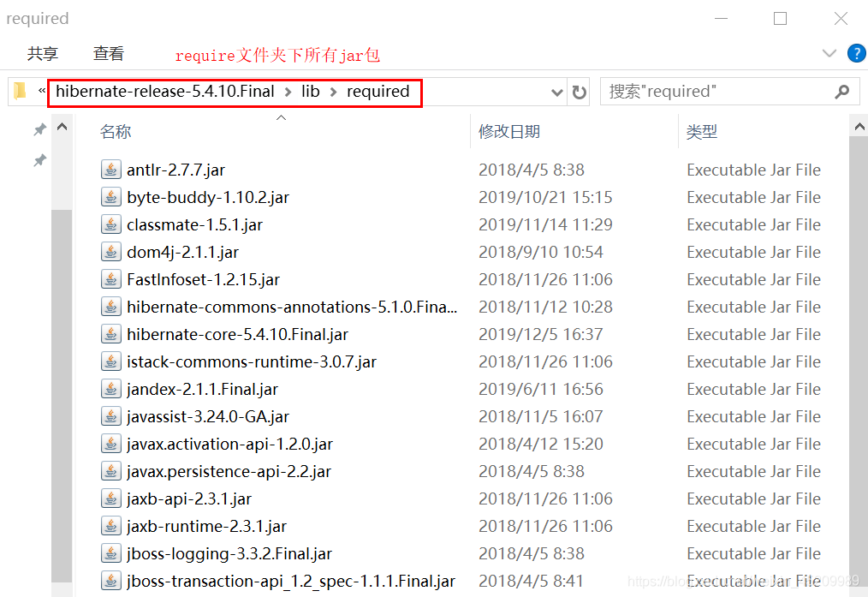The width and height of the screenshot is (868, 597).
Task: Select file name javax.persistence-api-2.2.jar
Action: click(229, 471)
